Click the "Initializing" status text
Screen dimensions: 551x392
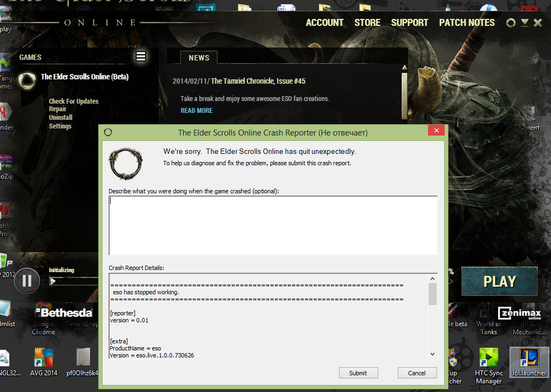click(x=62, y=270)
